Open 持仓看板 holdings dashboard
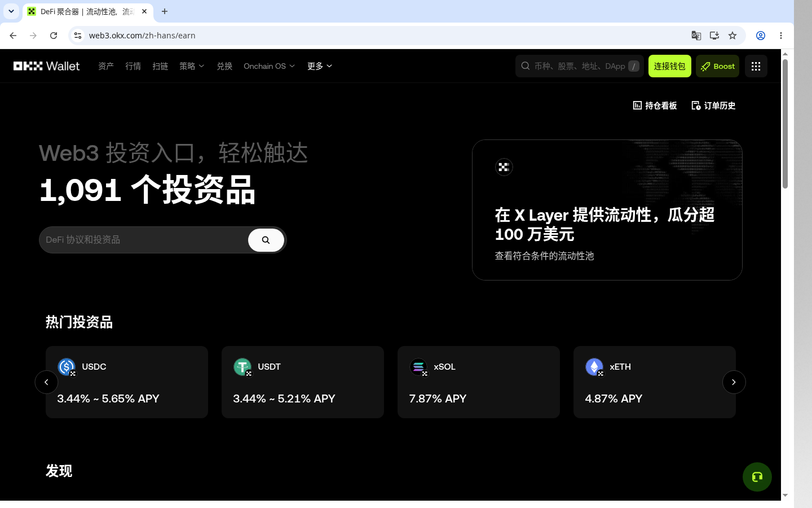The image size is (812, 508). (x=655, y=106)
